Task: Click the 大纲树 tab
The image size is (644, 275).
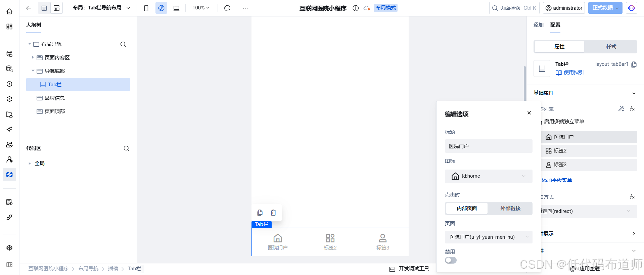Action: [x=34, y=25]
